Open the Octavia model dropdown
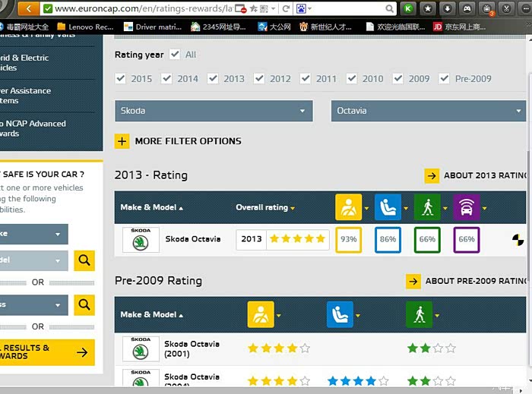Image resolution: width=532 pixels, height=394 pixels. (x=428, y=111)
